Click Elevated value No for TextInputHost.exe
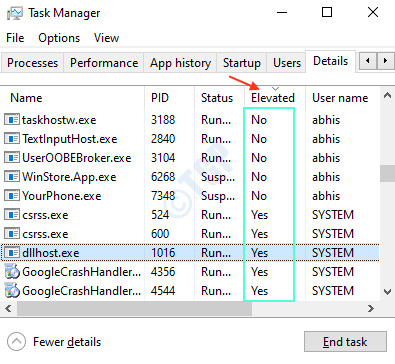 click(x=259, y=139)
